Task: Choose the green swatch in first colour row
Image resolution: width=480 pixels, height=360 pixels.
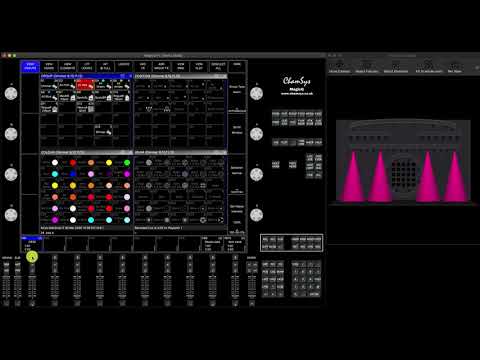Action: click(x=127, y=163)
